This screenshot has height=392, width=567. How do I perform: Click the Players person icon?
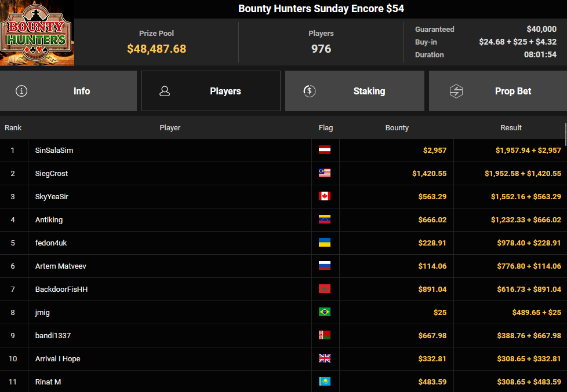coord(165,91)
